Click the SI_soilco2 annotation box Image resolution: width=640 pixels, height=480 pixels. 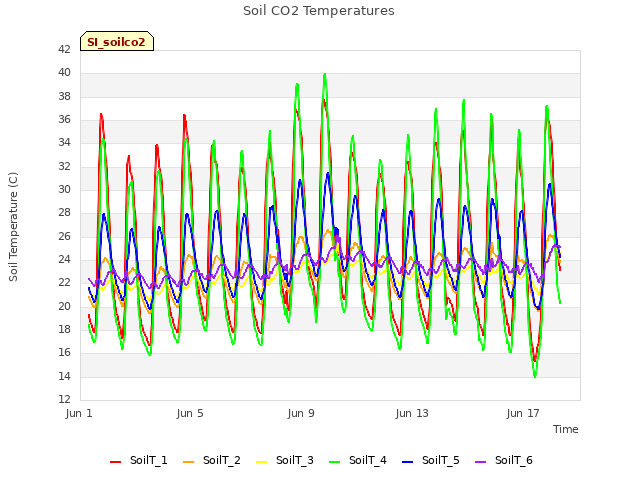(x=117, y=41)
